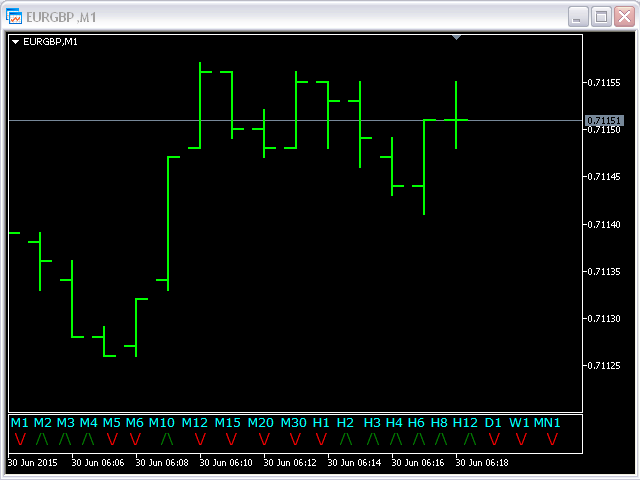Select the H2 timeframe label
Image resolution: width=640 pixels, height=480 pixels.
click(x=345, y=422)
